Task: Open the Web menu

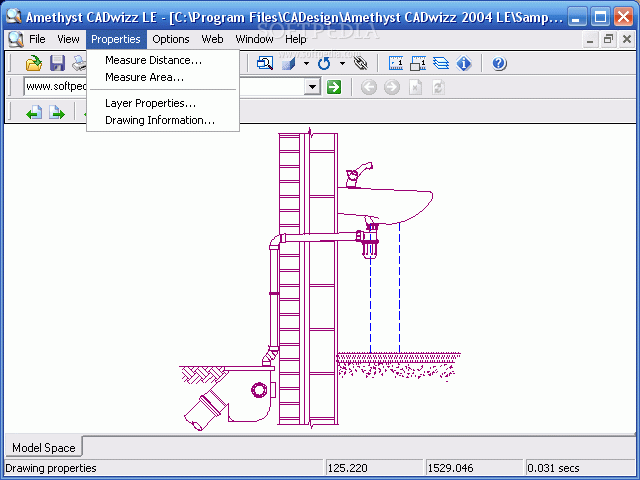Action: [212, 39]
